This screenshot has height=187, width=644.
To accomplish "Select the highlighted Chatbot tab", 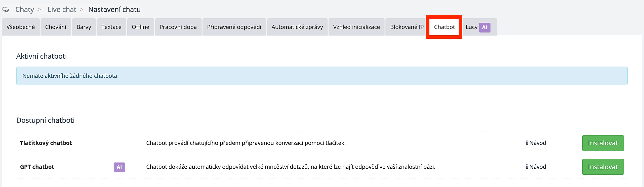I will click(444, 27).
